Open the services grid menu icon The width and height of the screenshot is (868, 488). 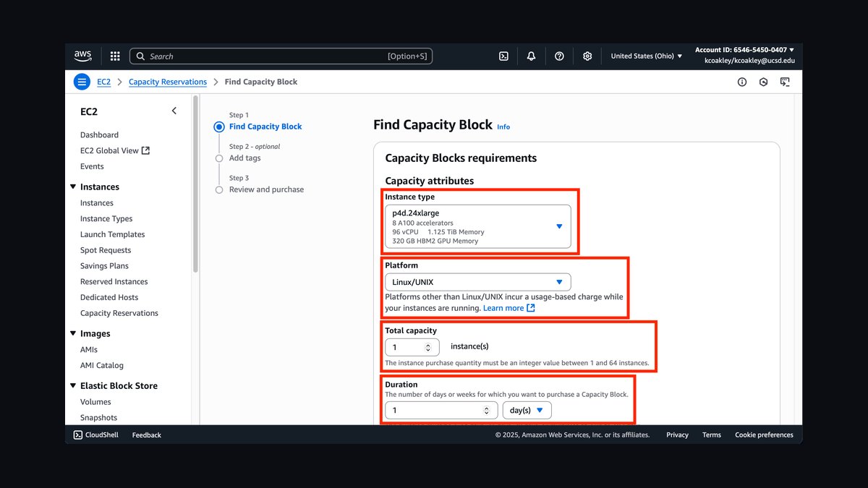tap(115, 56)
